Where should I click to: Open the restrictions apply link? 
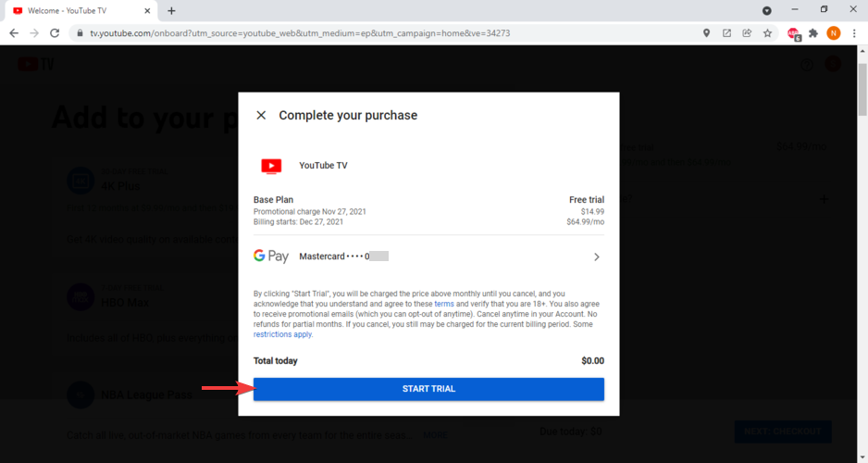283,334
